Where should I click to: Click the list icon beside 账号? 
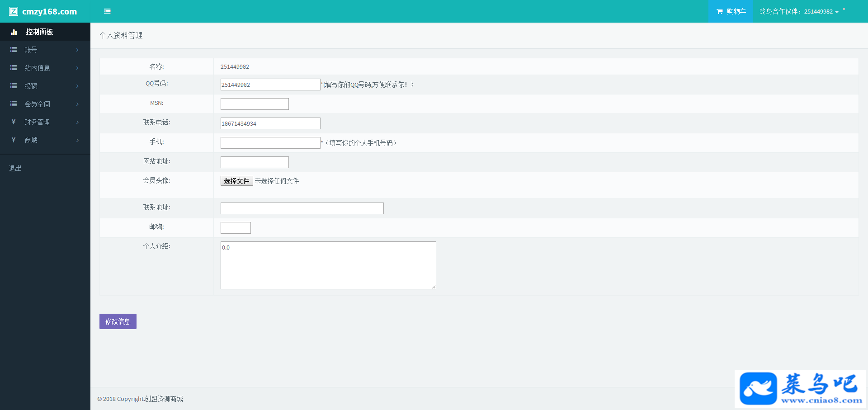(14, 50)
